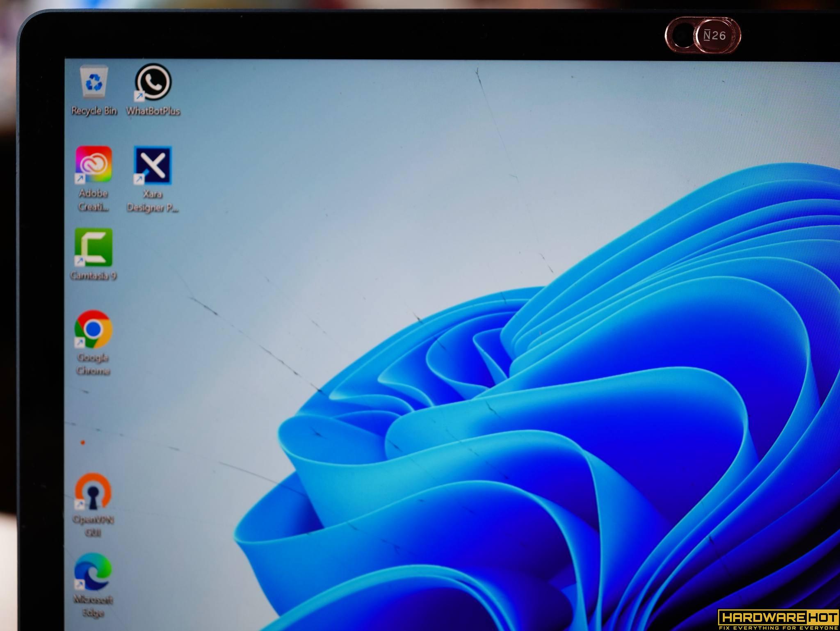Image resolution: width=840 pixels, height=631 pixels.
Task: Click the shortcut arrow overlay on WhatBotPlus
Action: click(139, 96)
